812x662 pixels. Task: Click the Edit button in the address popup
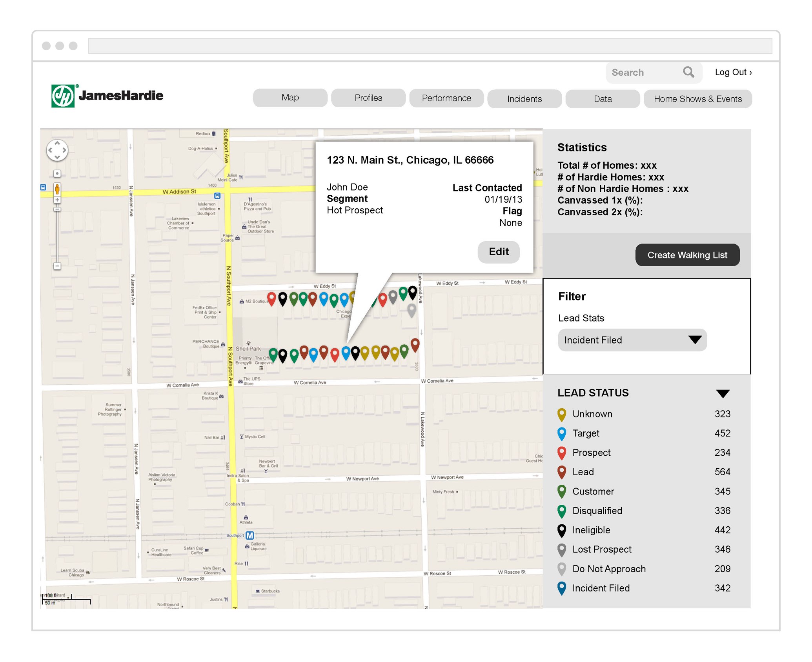point(499,252)
